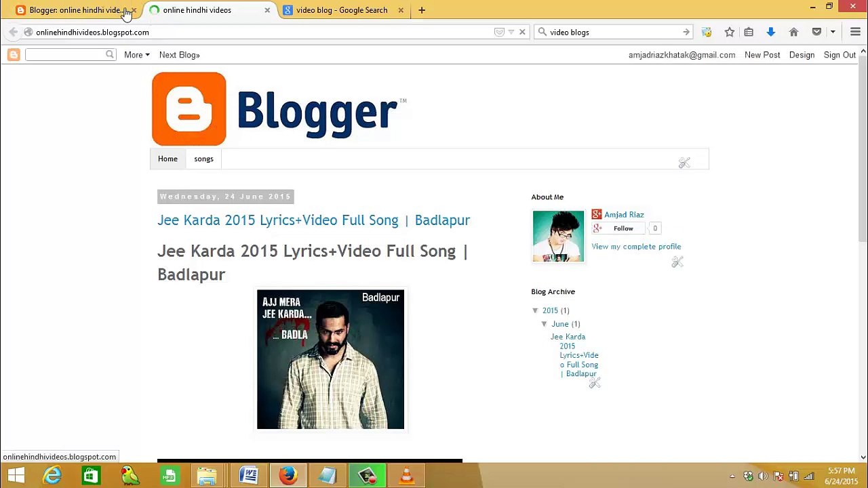This screenshot has width=868, height=488.
Task: Click the Follow button under Amjad Riaz
Action: 618,228
